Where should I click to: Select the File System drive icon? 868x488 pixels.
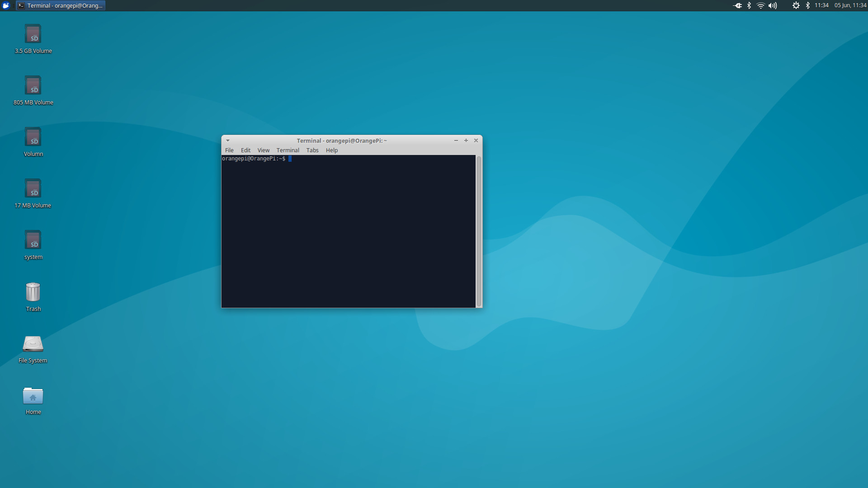pyautogui.click(x=33, y=344)
